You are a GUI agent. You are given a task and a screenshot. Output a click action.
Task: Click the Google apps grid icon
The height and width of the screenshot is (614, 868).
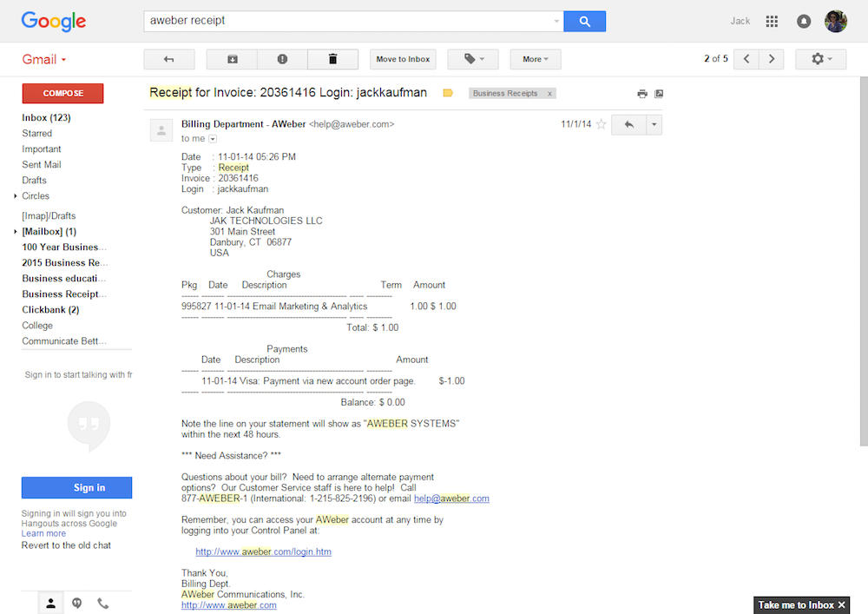[772, 21]
